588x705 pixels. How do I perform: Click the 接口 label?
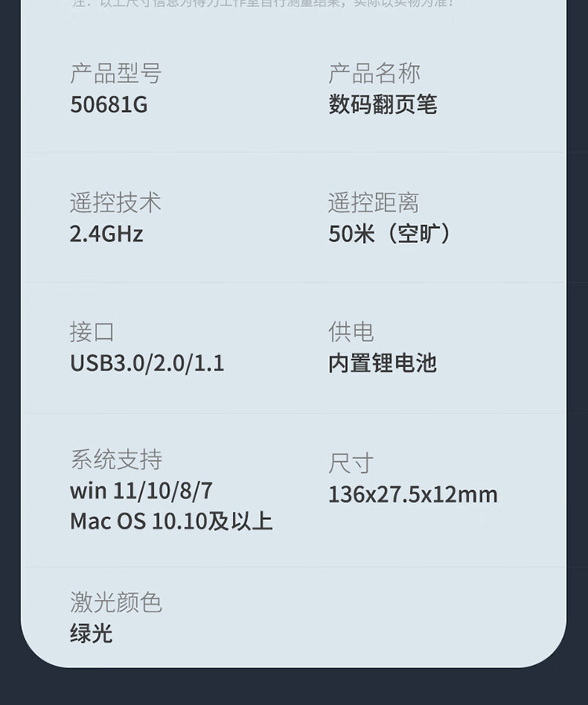click(92, 332)
